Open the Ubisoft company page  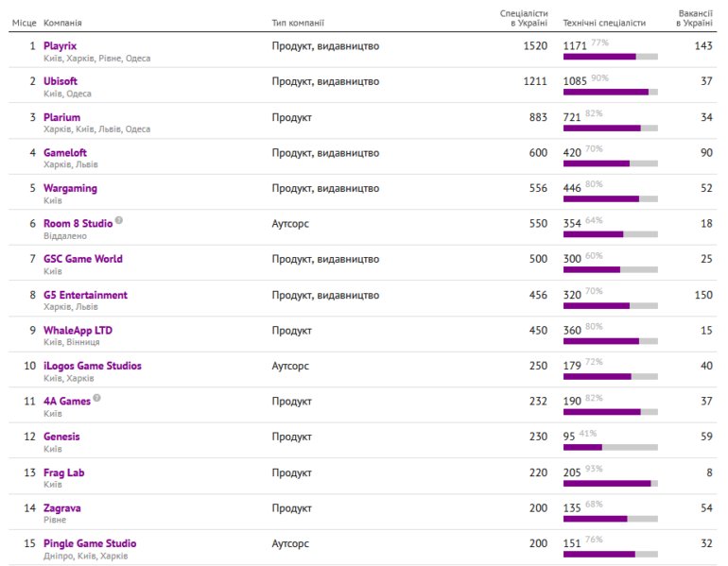pos(61,81)
